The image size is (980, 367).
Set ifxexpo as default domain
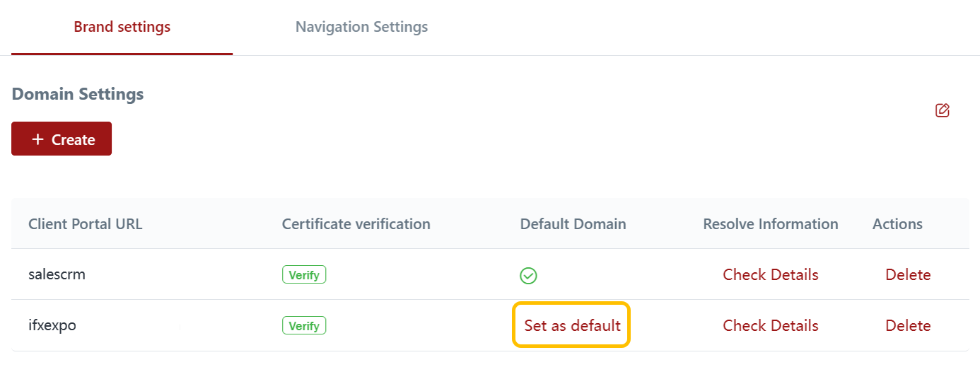(x=572, y=326)
